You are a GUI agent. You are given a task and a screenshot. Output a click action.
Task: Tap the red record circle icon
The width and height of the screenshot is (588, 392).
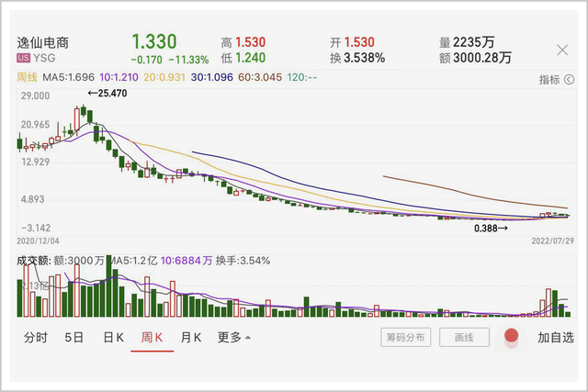coord(511,335)
